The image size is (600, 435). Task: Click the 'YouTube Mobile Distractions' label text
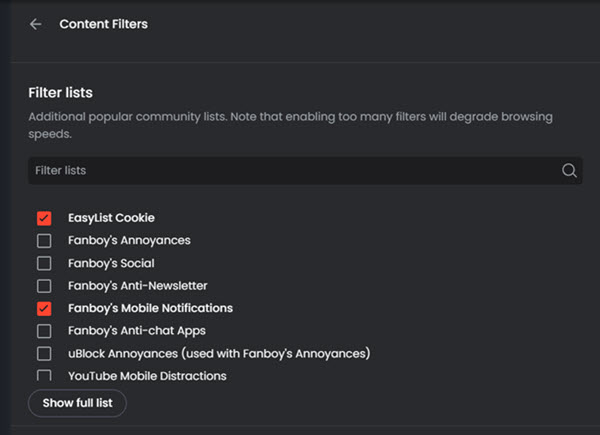point(147,376)
